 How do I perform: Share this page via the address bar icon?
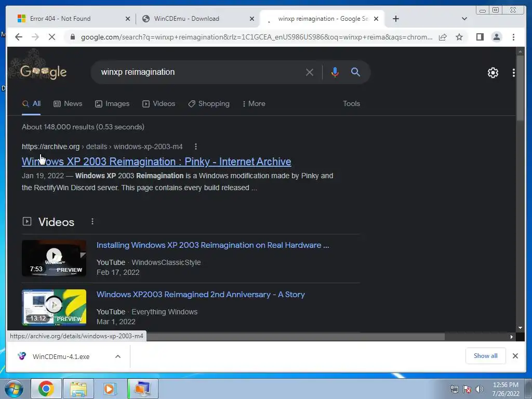(443, 37)
